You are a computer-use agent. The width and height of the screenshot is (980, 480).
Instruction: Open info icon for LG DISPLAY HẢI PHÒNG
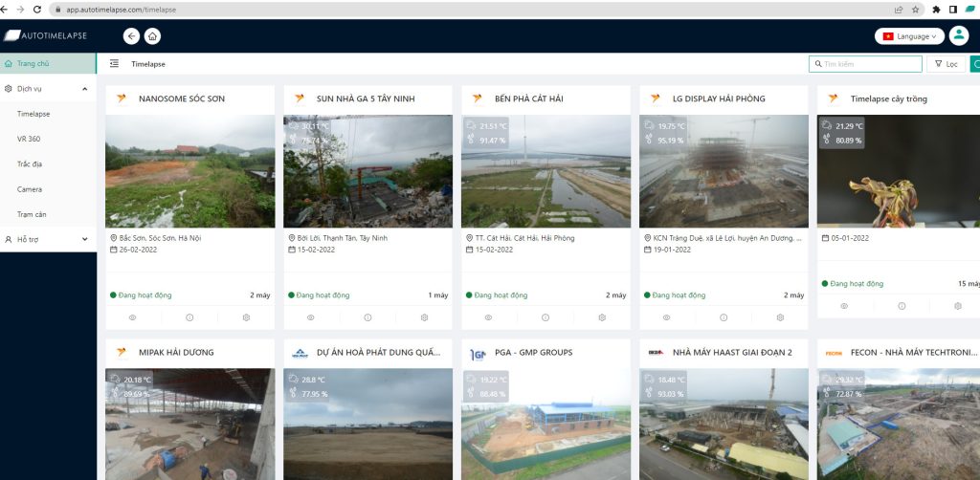tap(724, 317)
